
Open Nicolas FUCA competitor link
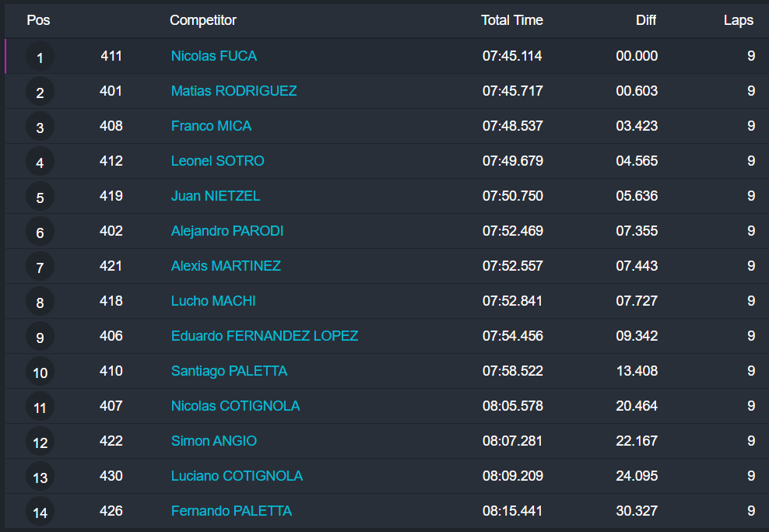pyautogui.click(x=213, y=56)
